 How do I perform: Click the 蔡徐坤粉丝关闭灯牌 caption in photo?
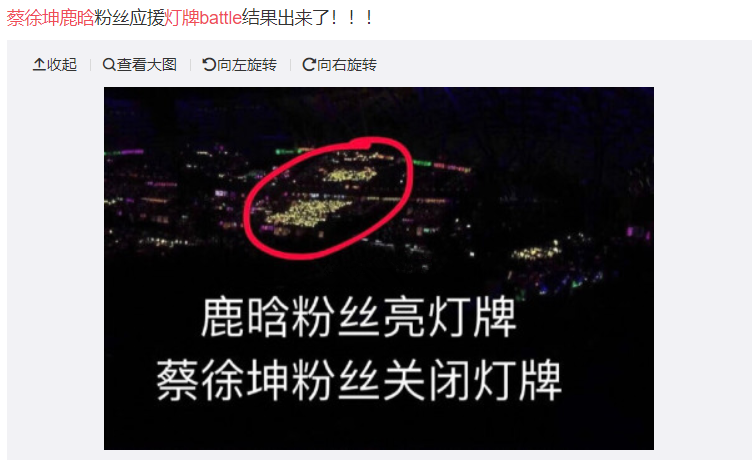point(359,380)
